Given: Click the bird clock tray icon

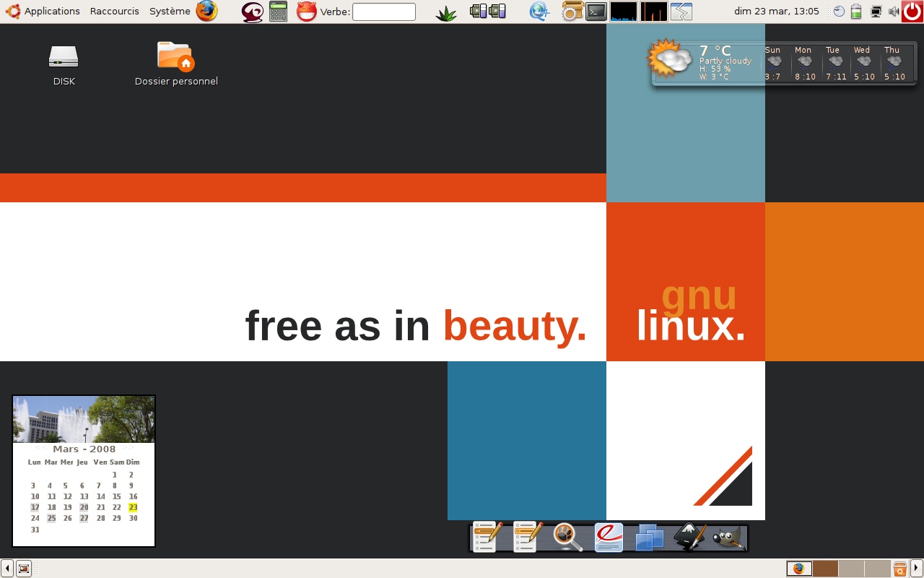Looking at the screenshot, I should point(839,12).
